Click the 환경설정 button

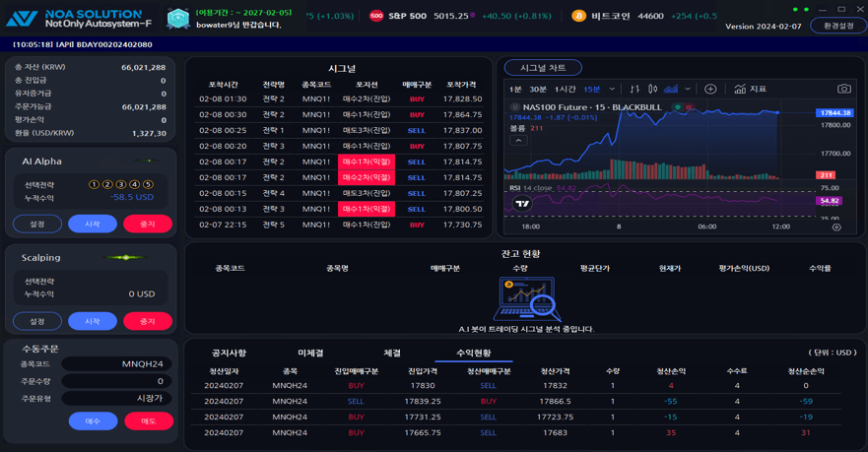[838, 26]
